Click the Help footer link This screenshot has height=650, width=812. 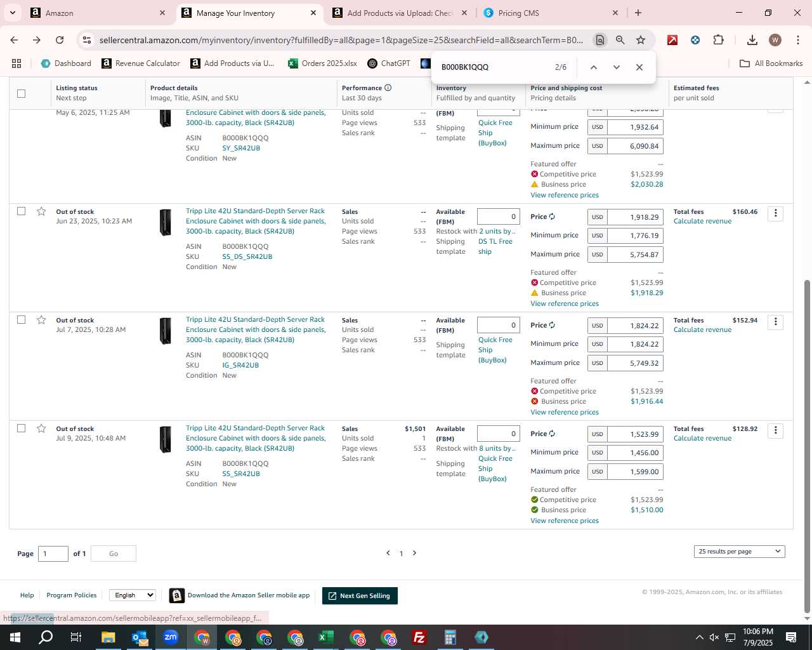(27, 595)
